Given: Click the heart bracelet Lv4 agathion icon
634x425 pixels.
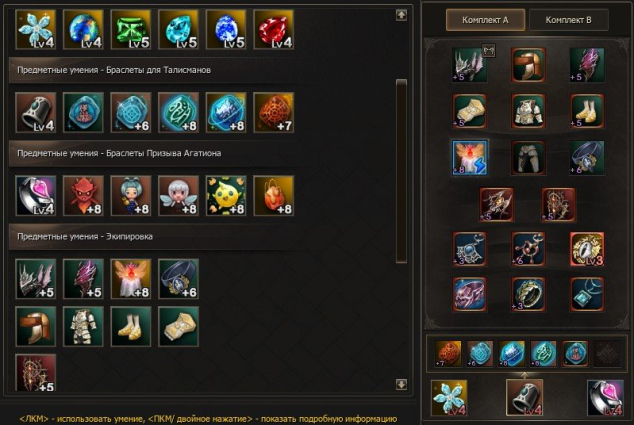Looking at the screenshot, I should [36, 196].
